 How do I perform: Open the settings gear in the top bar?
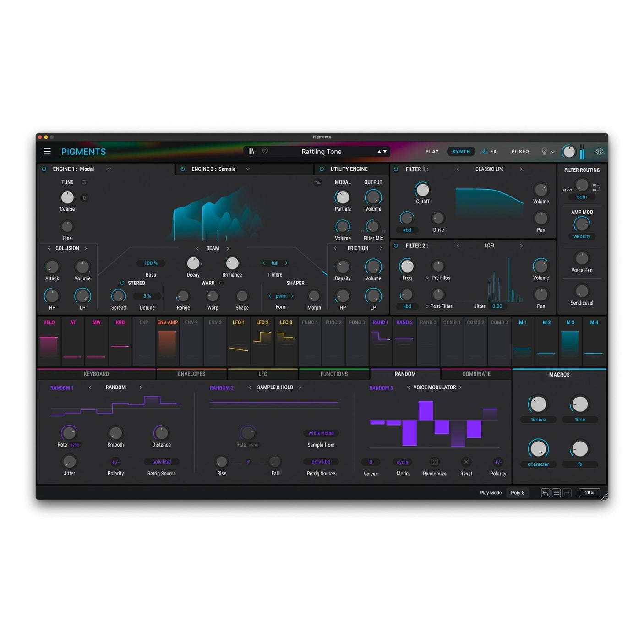pyautogui.click(x=600, y=151)
